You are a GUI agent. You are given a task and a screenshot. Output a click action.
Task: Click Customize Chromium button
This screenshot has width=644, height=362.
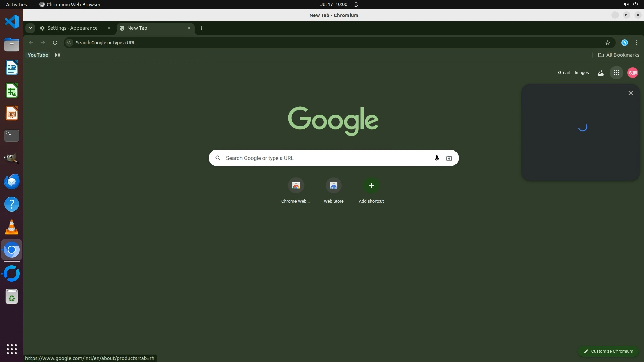coord(608,351)
